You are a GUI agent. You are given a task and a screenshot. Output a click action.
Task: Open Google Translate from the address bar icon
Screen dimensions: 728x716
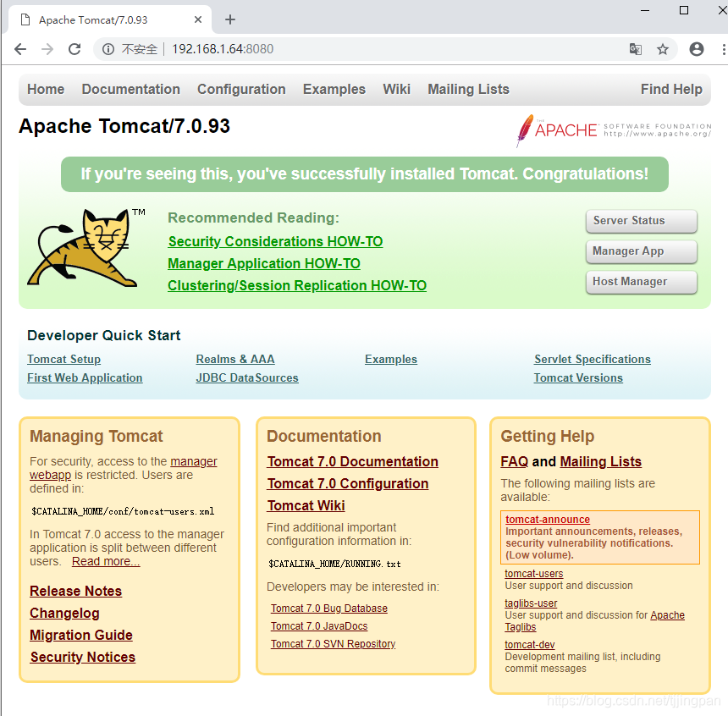tap(636, 49)
